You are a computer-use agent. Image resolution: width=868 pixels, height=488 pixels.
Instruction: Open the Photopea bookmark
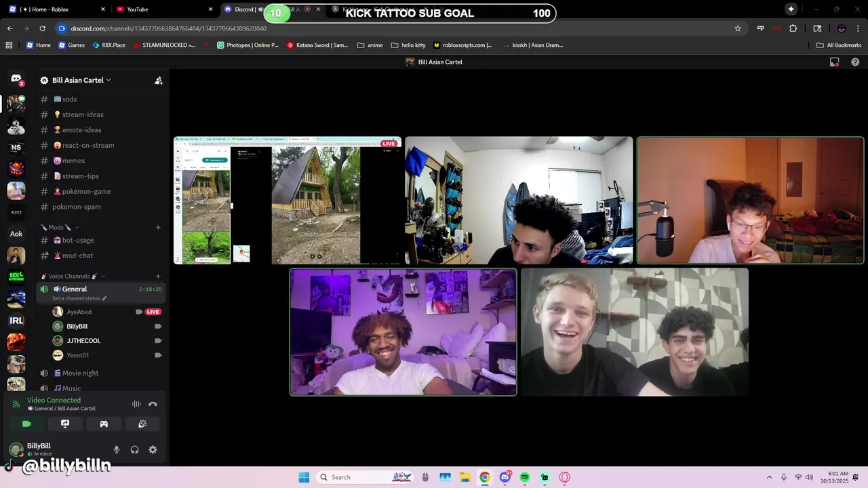(x=248, y=45)
